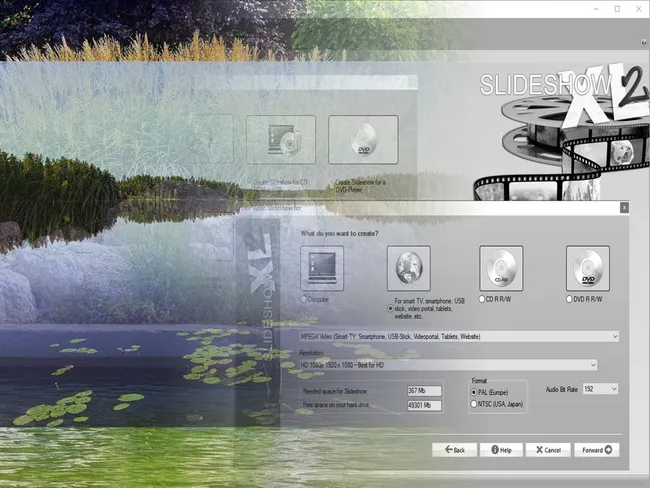
Task: Select the Computer laptop icon
Action: tap(322, 268)
